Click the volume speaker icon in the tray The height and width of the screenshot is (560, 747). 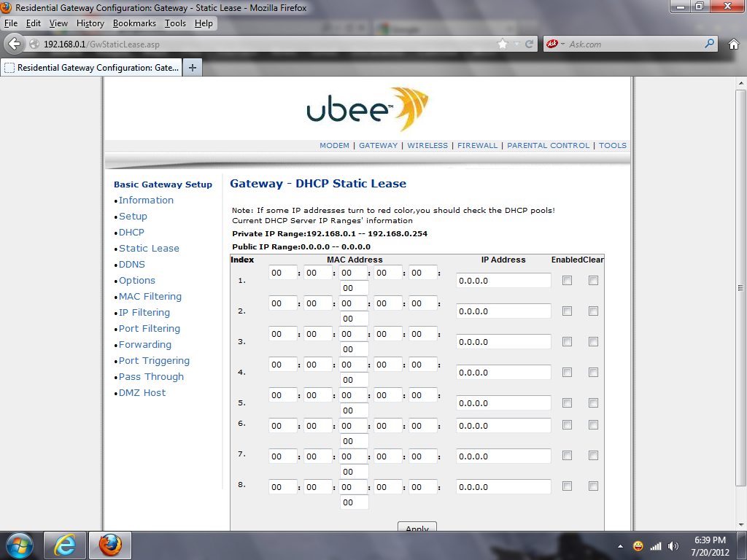click(673, 545)
